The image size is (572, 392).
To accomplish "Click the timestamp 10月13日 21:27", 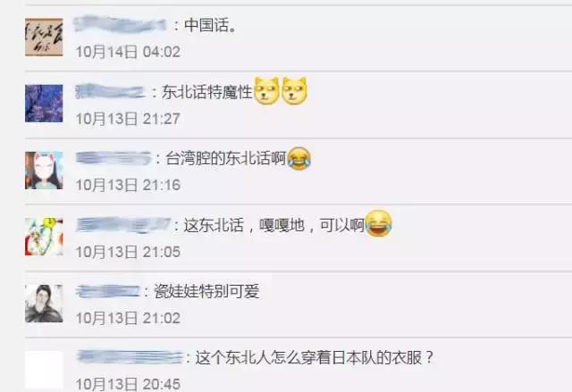I will click(x=128, y=119).
